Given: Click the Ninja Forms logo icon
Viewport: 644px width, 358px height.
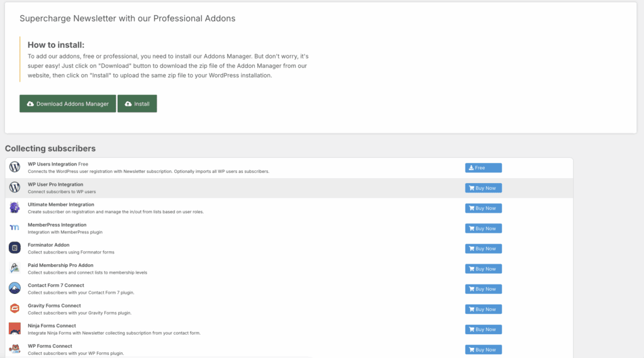Looking at the screenshot, I should click(x=15, y=328).
